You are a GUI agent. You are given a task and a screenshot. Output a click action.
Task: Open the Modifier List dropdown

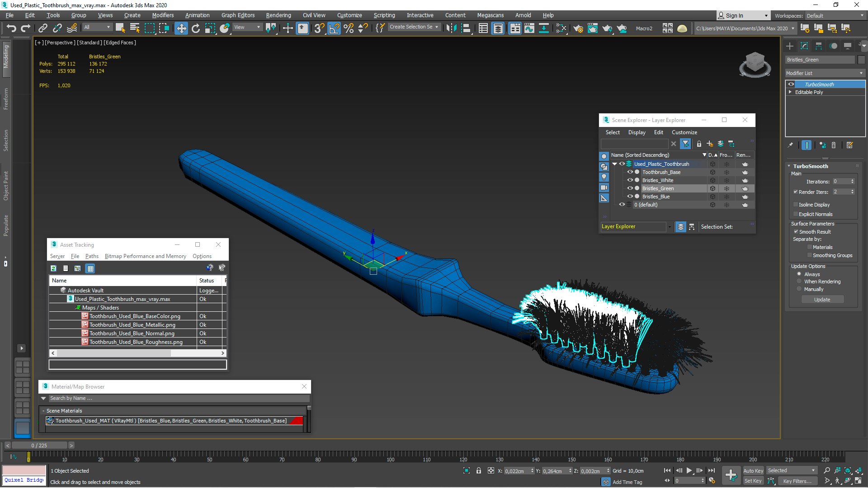[x=825, y=73]
